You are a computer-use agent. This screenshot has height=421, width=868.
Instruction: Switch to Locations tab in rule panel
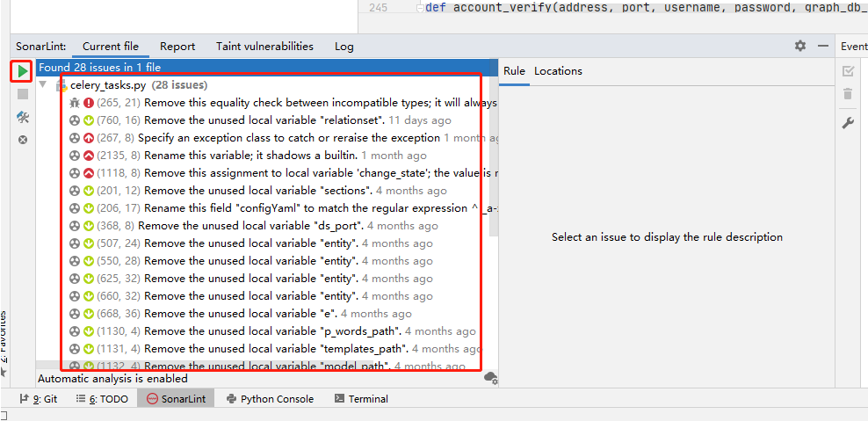click(x=558, y=71)
